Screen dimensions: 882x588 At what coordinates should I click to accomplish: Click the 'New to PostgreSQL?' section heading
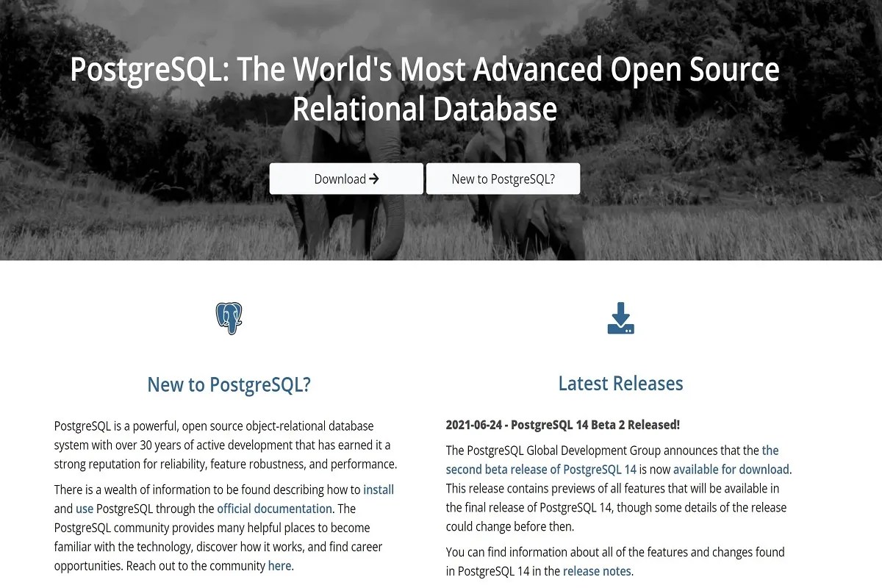point(229,384)
